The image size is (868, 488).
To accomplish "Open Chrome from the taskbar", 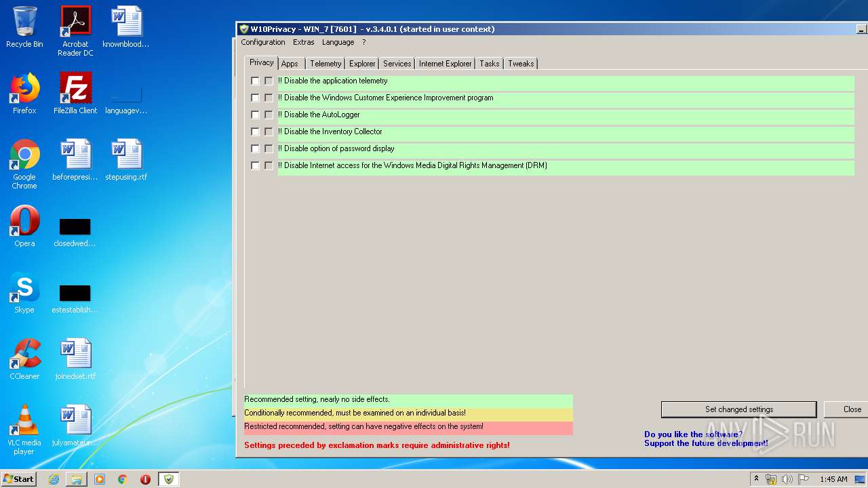I will [123, 479].
